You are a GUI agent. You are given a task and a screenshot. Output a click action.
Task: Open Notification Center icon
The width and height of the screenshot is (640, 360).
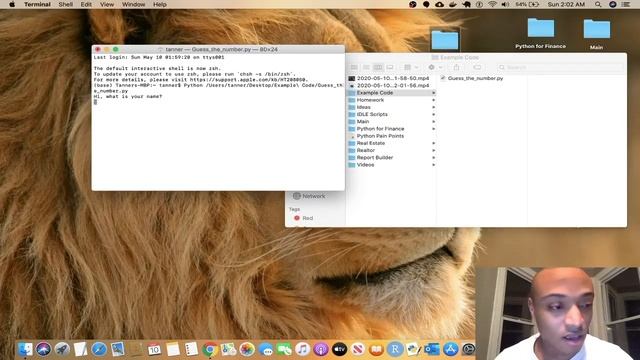625,4
